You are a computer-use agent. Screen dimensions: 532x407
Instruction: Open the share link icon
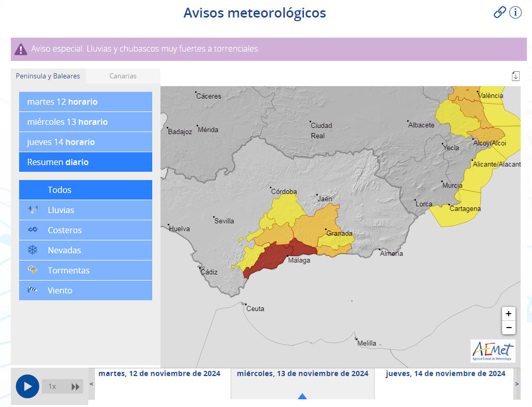pyautogui.click(x=499, y=12)
